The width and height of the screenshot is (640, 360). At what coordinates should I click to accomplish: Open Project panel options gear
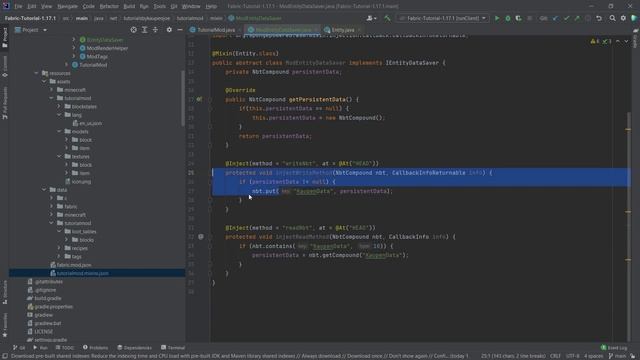pyautogui.click(x=169, y=30)
